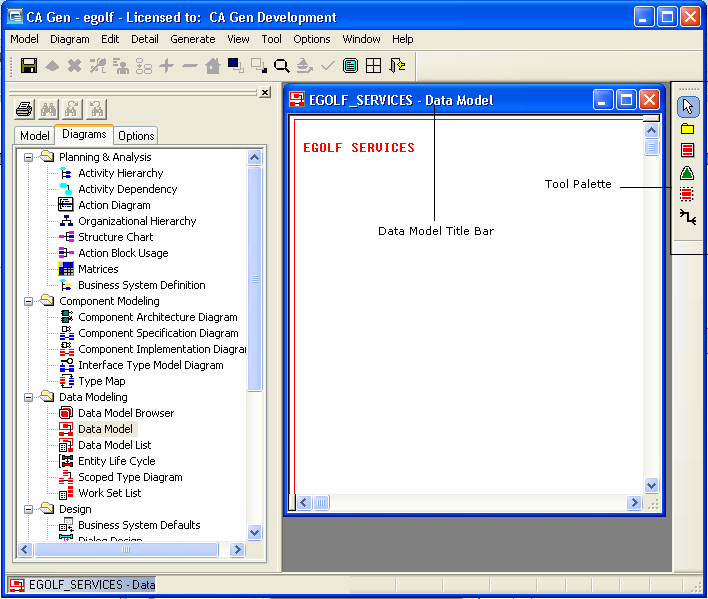Open the Diagram menu

coord(70,39)
